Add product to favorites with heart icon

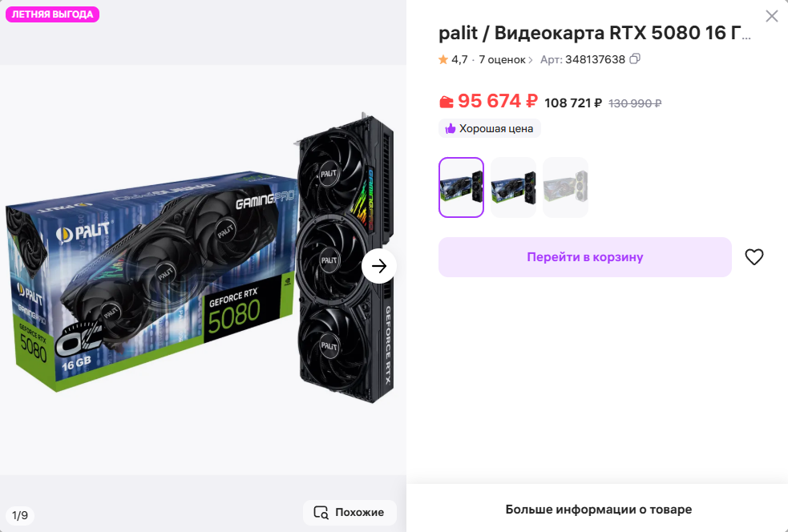pyautogui.click(x=754, y=256)
